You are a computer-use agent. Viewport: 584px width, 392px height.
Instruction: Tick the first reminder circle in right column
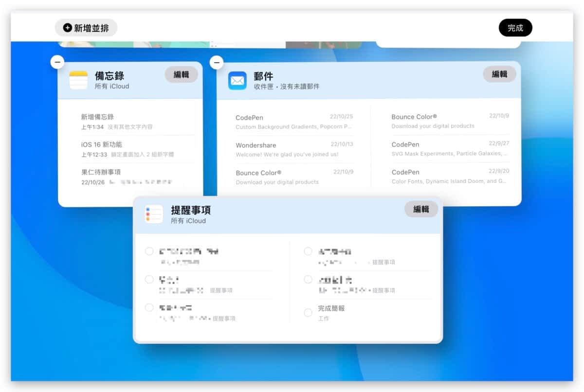coord(308,251)
